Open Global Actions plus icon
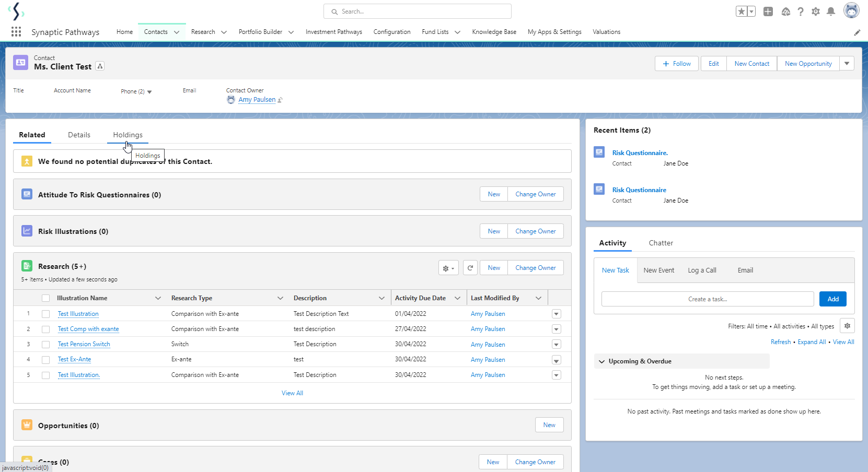The width and height of the screenshot is (868, 472). [x=768, y=11]
